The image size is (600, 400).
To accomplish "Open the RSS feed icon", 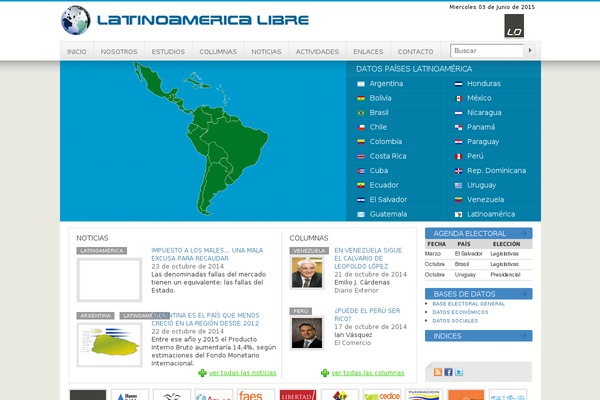I will (x=436, y=372).
